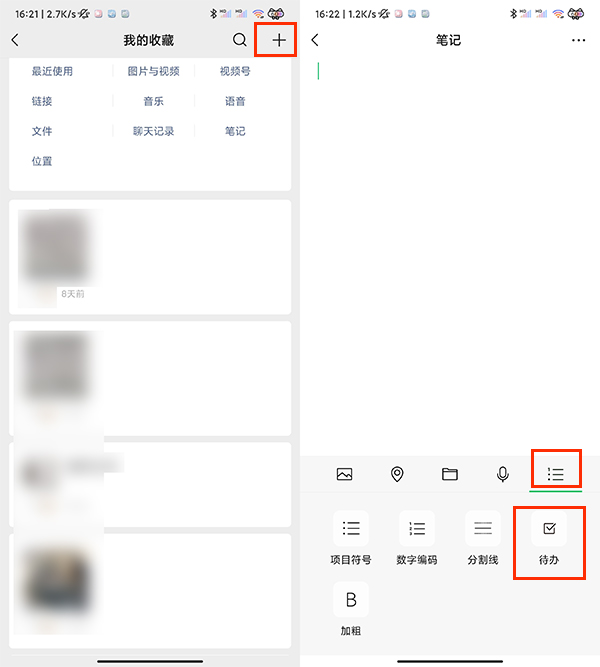Screen dimensions: 600x667
Task: Insert location with the pin icon
Action: [x=397, y=474]
